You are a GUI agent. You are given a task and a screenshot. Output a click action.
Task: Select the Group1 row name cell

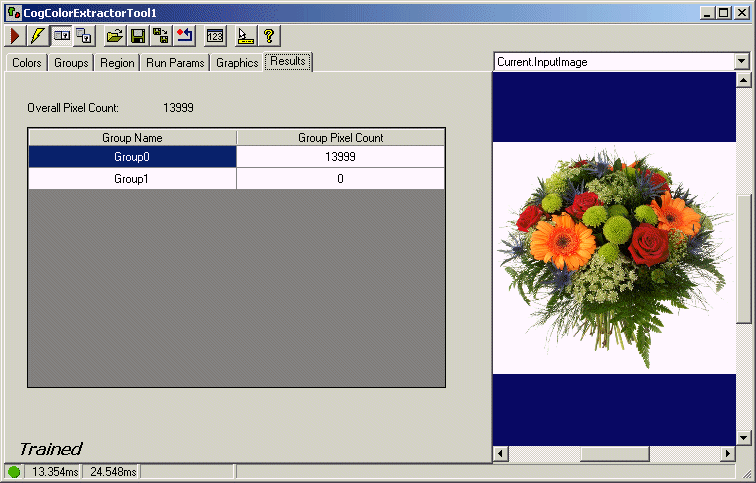click(132, 179)
